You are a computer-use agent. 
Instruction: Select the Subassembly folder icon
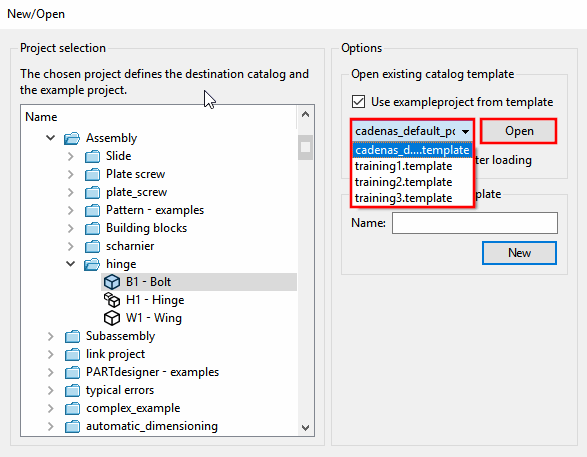pyautogui.click(x=72, y=336)
